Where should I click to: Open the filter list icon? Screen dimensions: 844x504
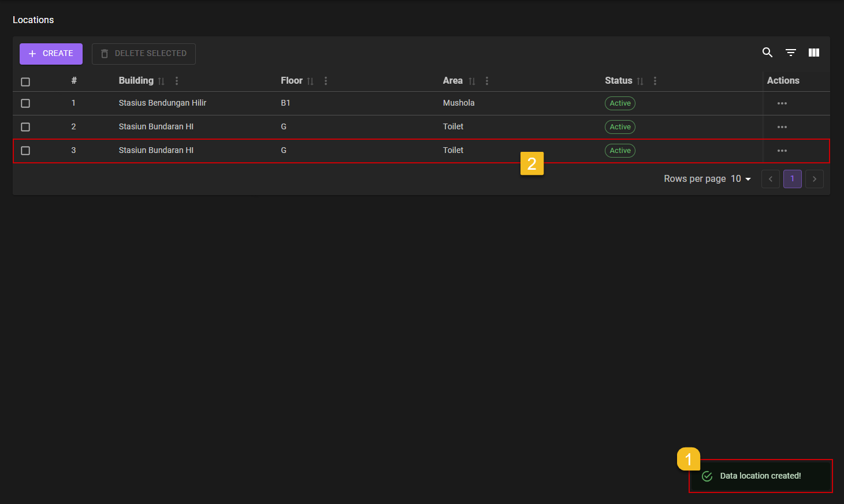click(x=791, y=53)
